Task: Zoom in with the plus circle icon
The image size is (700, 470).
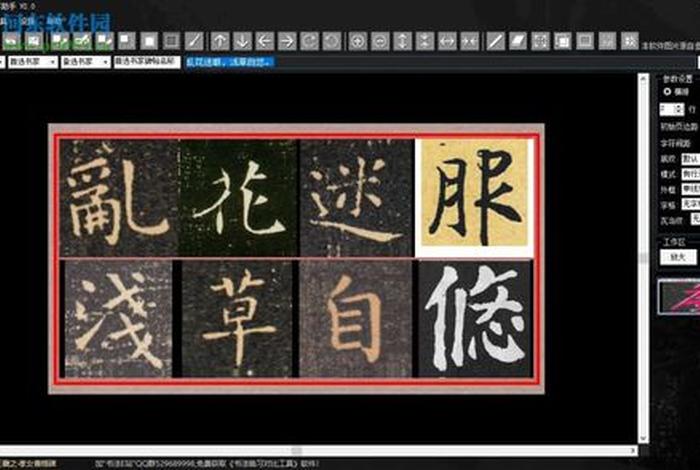Action: pos(358,42)
